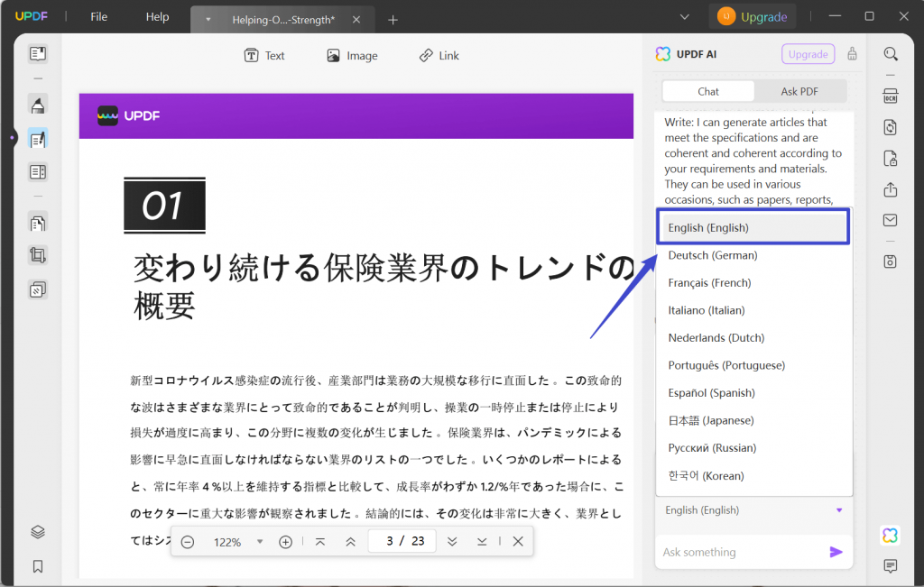Click the Share file icon
Image resolution: width=924 pixels, height=587 pixels.
pyautogui.click(x=891, y=189)
